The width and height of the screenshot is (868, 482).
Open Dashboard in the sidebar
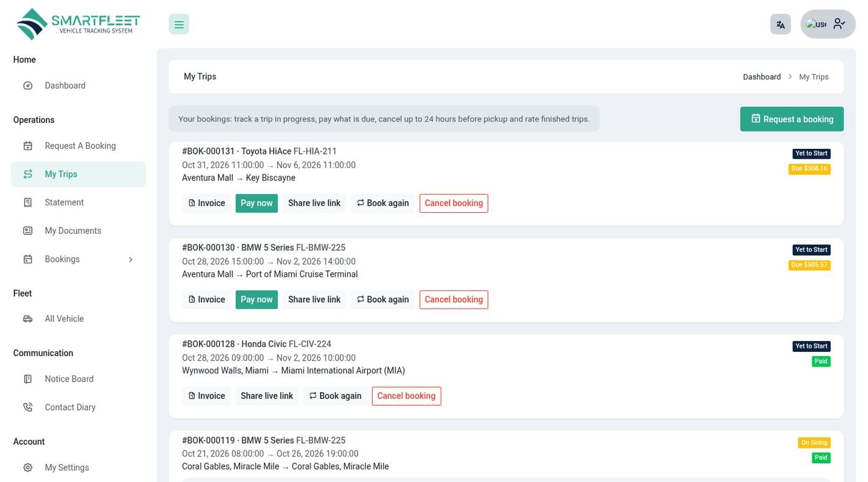click(78, 86)
